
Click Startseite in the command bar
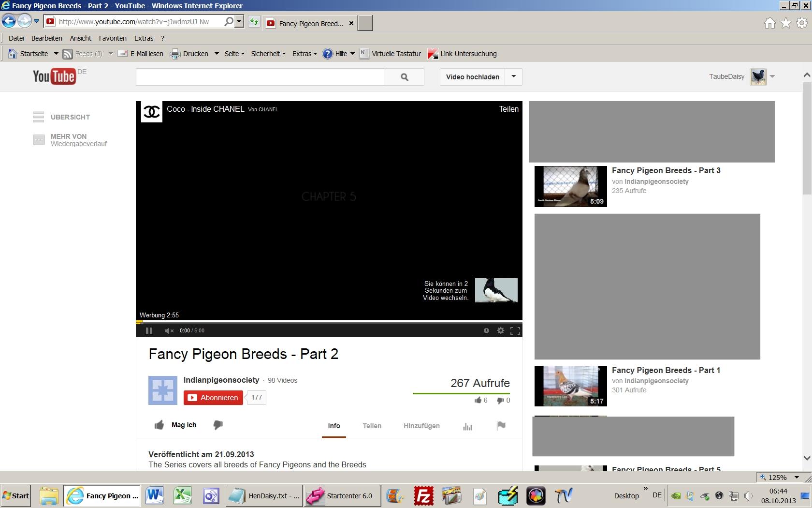(28, 54)
